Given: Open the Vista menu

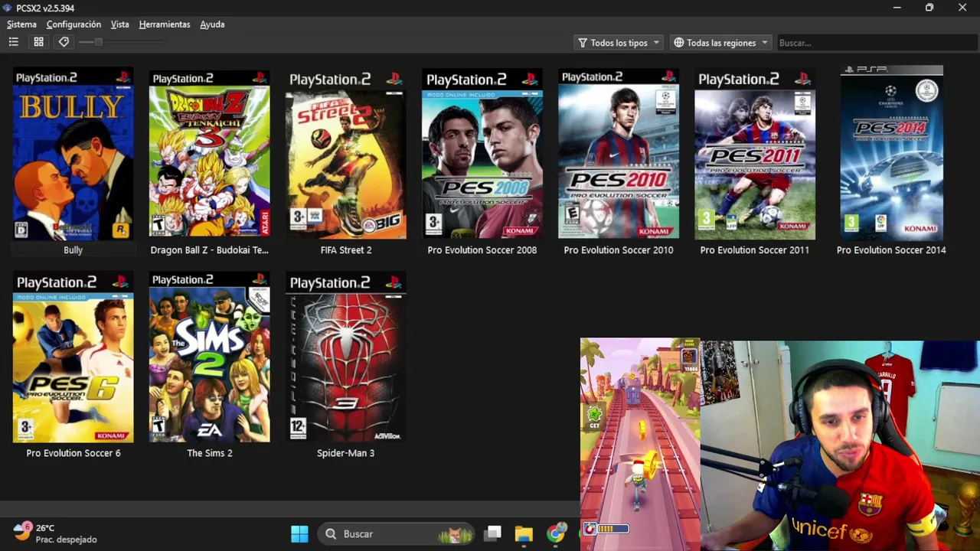Looking at the screenshot, I should [x=119, y=24].
